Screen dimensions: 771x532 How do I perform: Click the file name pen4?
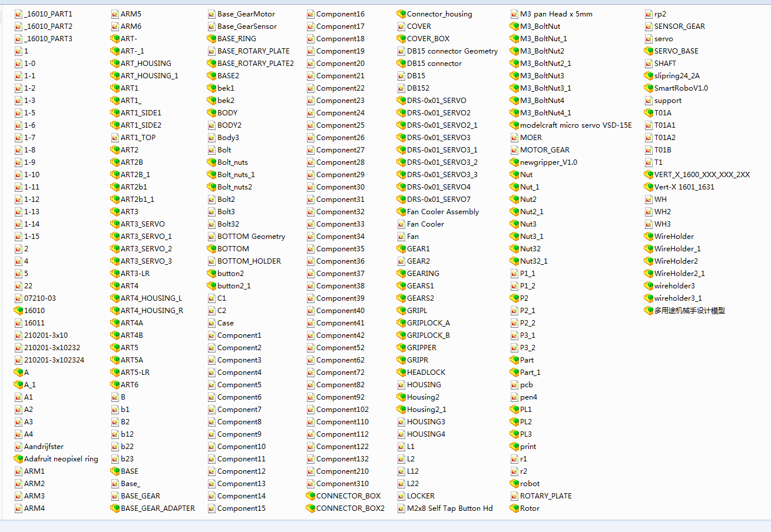(529, 397)
